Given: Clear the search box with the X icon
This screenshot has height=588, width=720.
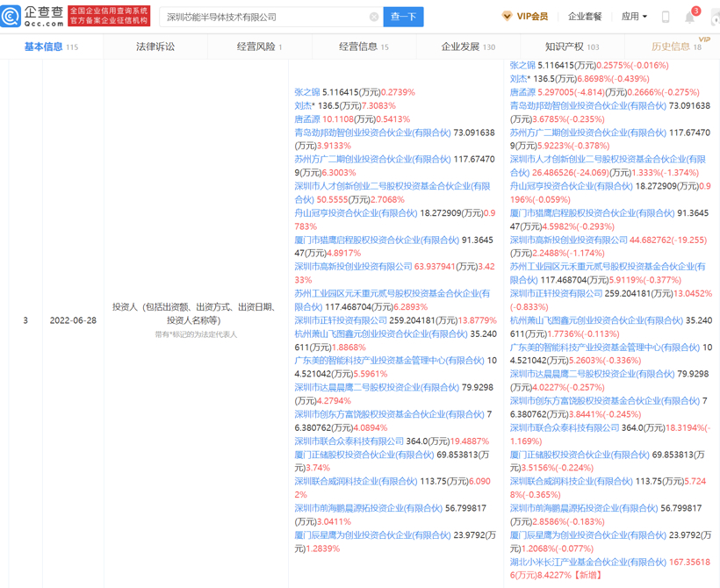Looking at the screenshot, I should [x=374, y=17].
